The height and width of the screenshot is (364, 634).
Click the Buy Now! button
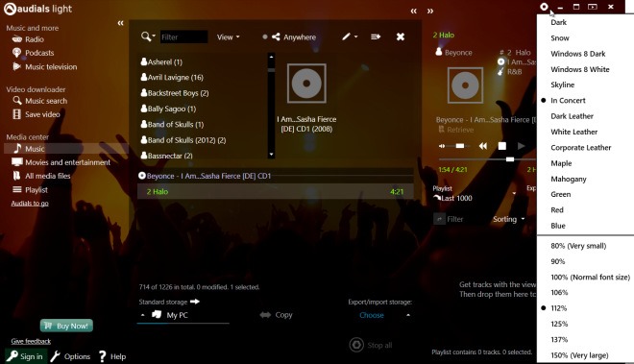click(x=66, y=326)
